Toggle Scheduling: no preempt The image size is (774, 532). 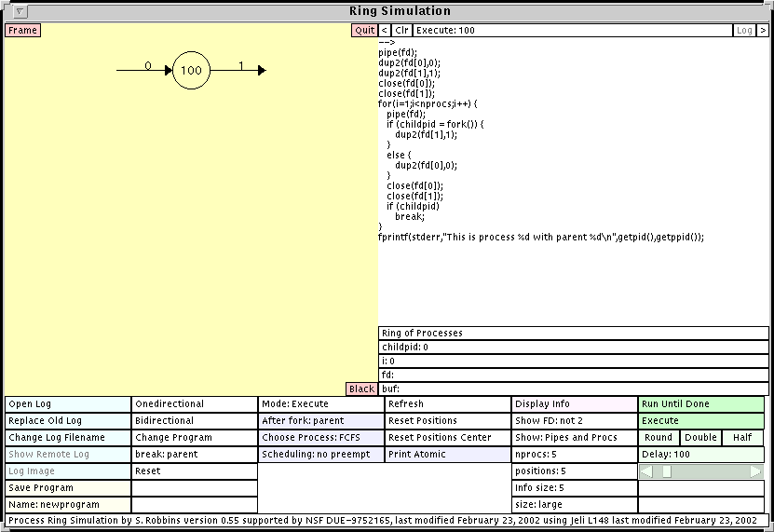click(x=321, y=455)
